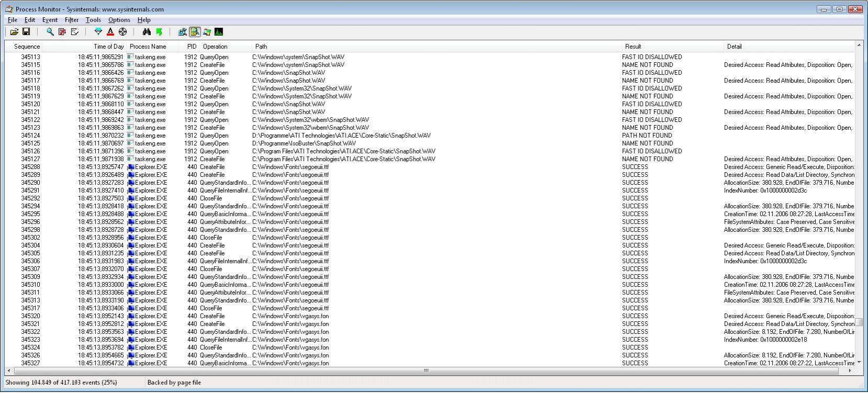Screen dimensions: 868x393
Task: Open the Filter funnel icon
Action: 98,32
